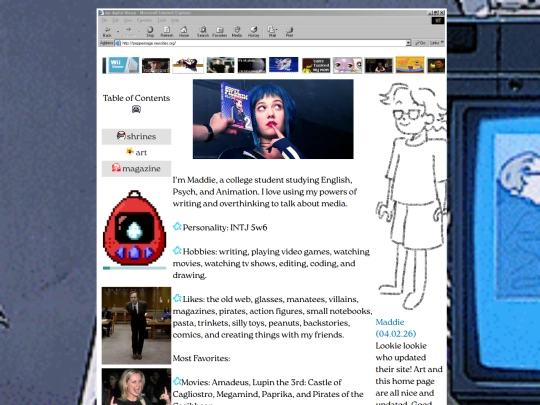Click the Go button beside address bar
The image size is (540, 405).
(420, 43)
